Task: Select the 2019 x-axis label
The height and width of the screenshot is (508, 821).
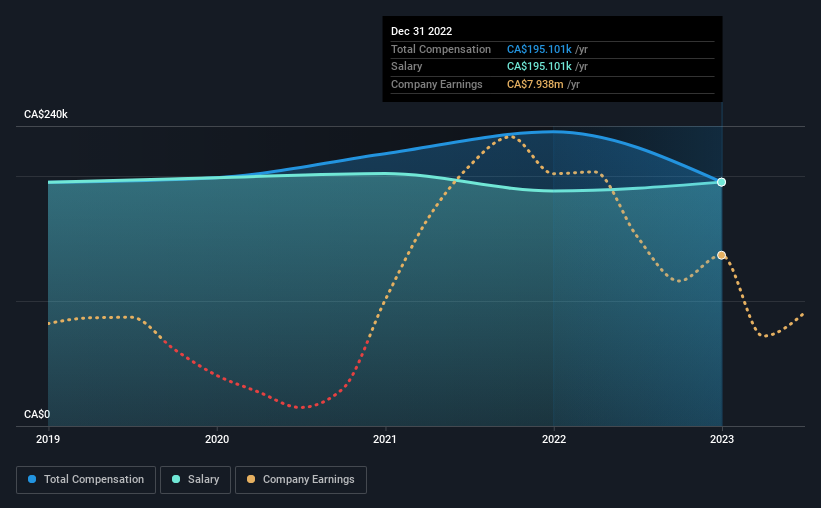Action: [48, 439]
